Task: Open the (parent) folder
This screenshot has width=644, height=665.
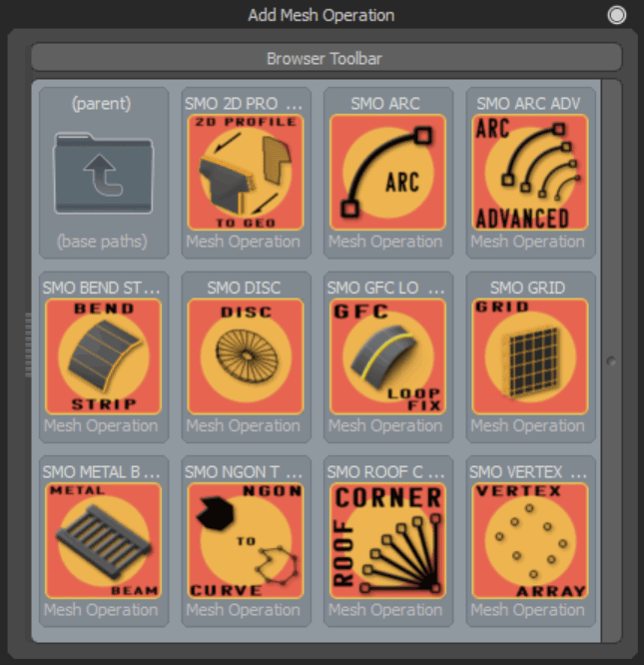Action: 104,173
